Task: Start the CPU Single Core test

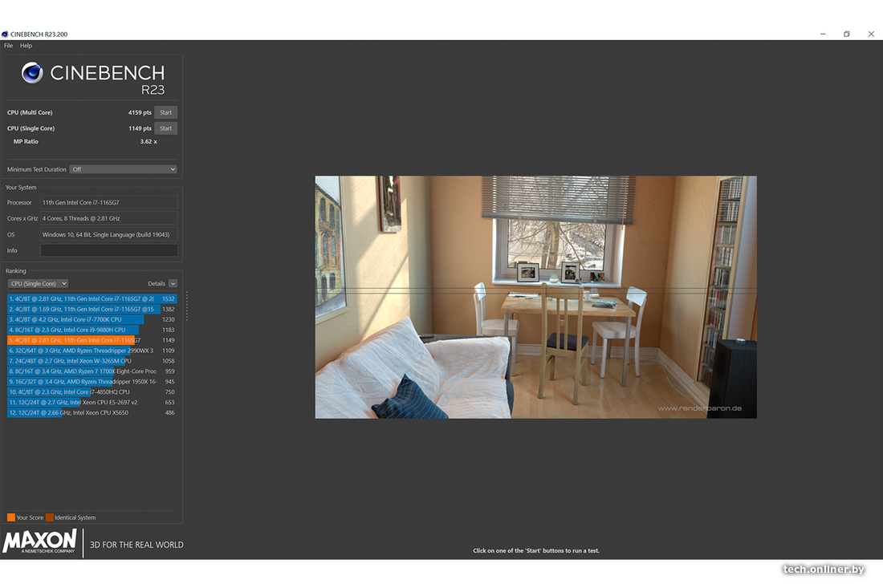Action: pyautogui.click(x=165, y=128)
